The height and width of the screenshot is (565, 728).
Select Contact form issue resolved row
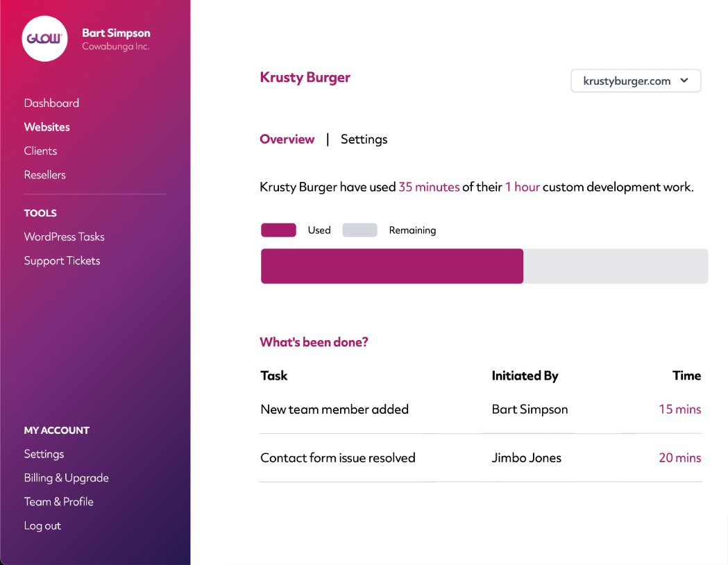pyautogui.click(x=480, y=457)
